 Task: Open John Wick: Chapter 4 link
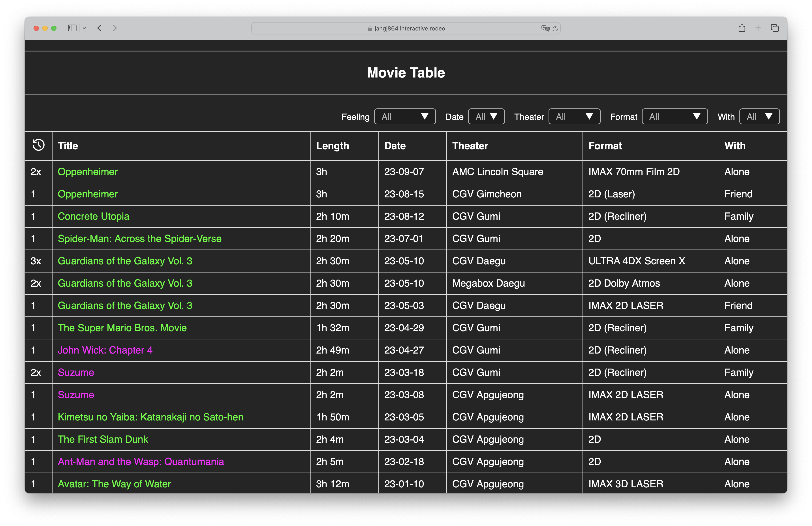pyautogui.click(x=105, y=350)
